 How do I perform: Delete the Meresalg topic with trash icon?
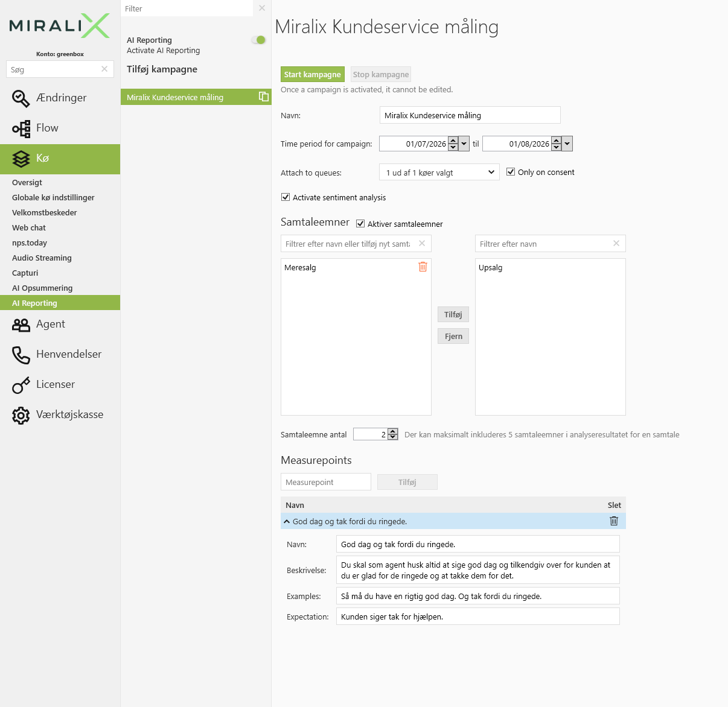pos(423,267)
